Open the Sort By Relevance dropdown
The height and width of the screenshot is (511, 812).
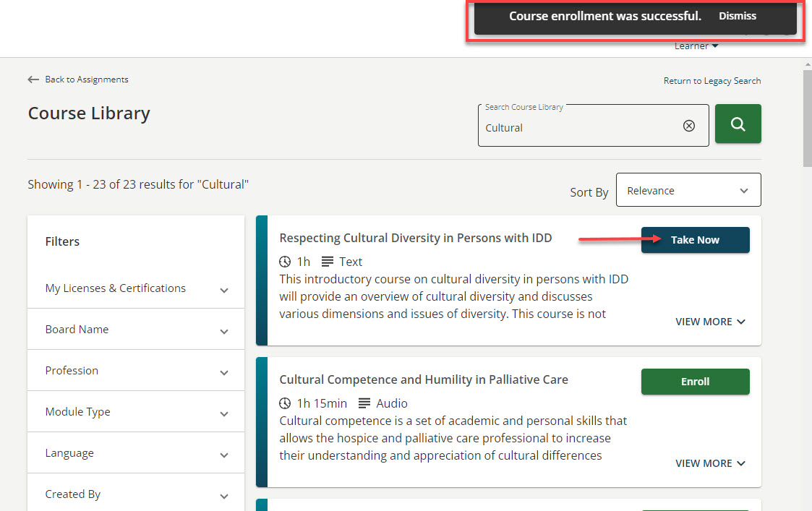click(x=688, y=189)
